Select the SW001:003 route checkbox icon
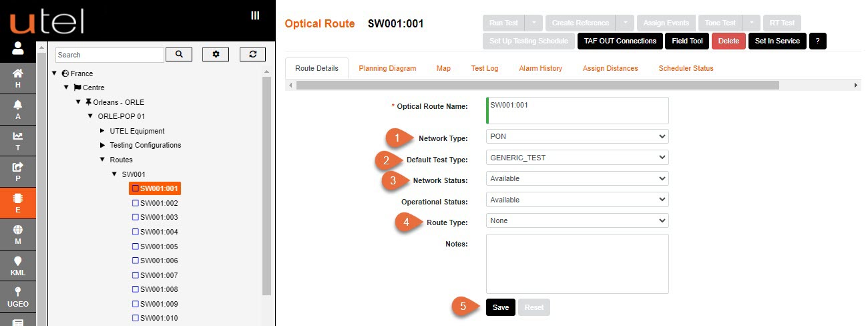 click(x=136, y=217)
